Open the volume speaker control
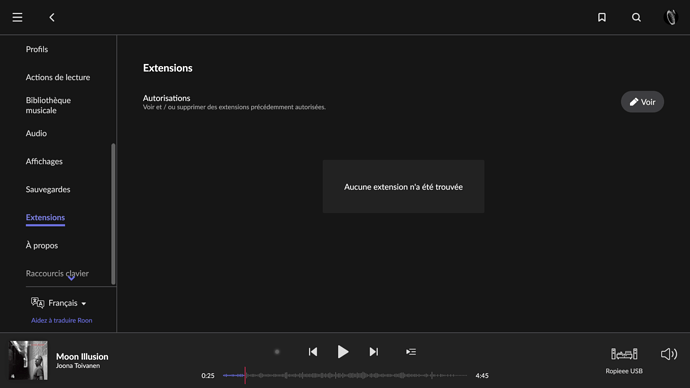The image size is (690, 388). pos(669,354)
